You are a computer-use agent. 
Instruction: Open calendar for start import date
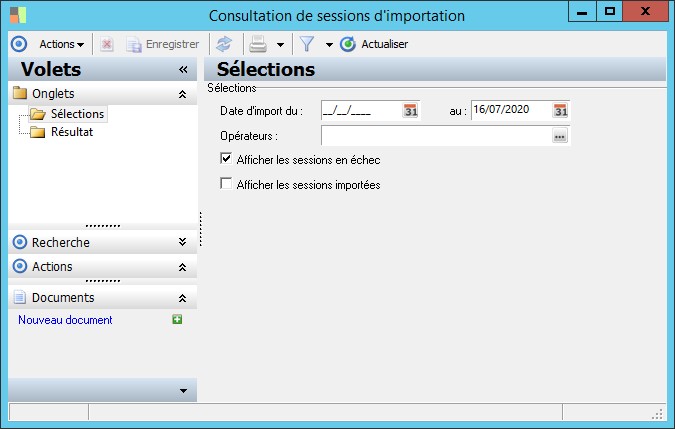(x=410, y=110)
